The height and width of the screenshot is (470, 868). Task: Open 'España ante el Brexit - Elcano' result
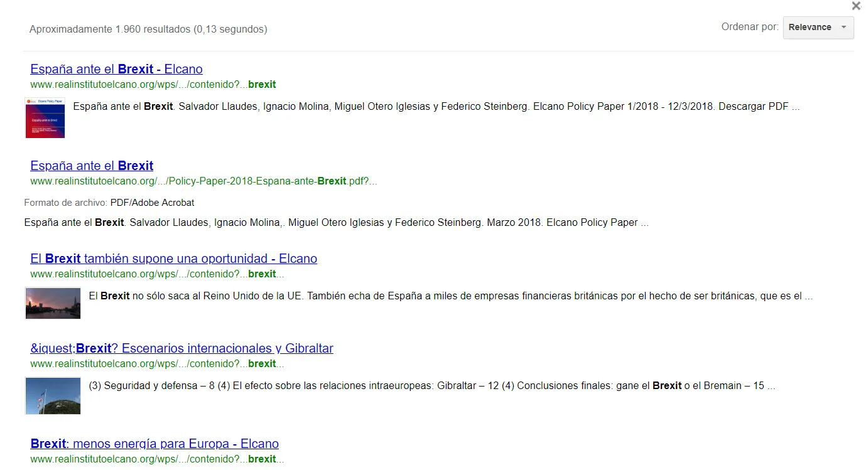click(x=116, y=69)
